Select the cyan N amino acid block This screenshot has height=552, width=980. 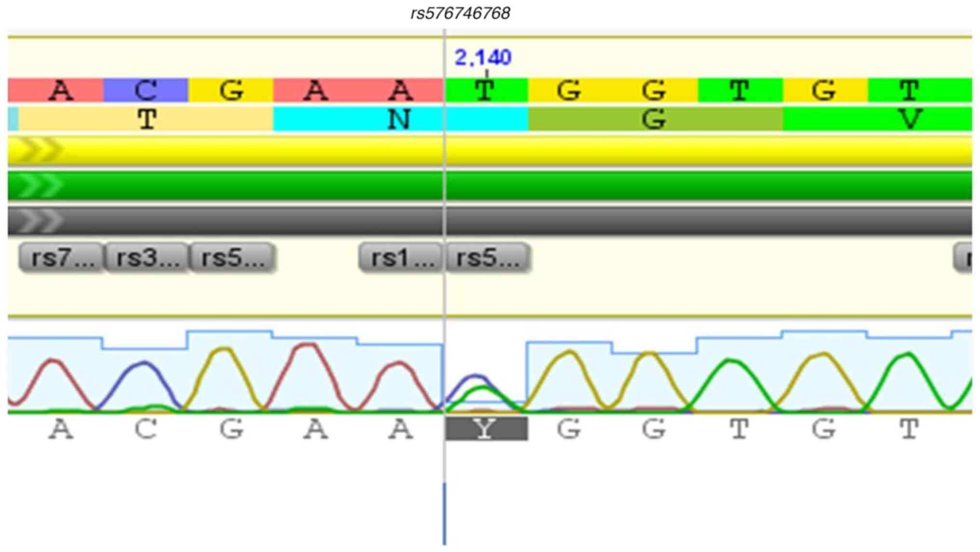pyautogui.click(x=399, y=119)
